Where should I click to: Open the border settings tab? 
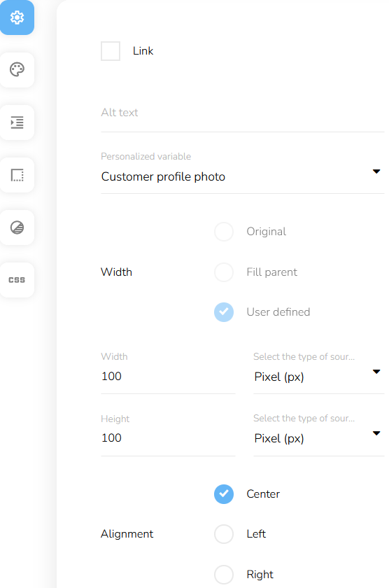pyautogui.click(x=17, y=175)
